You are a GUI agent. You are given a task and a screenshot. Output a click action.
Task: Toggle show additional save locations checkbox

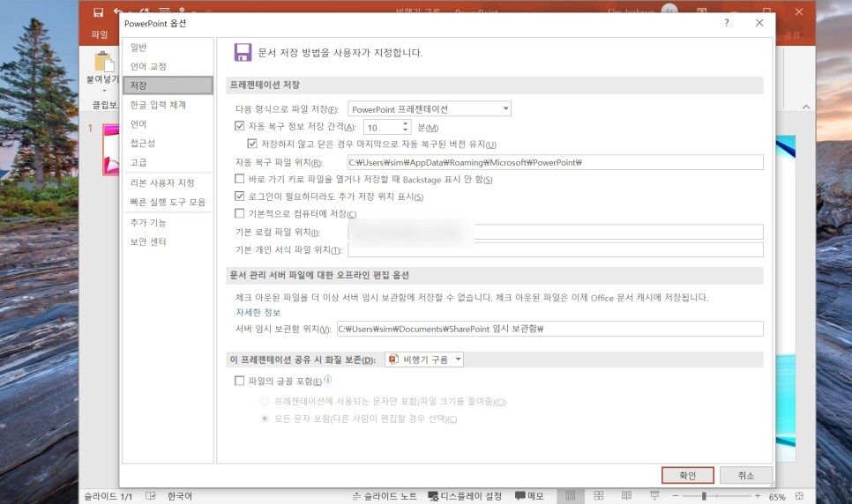click(x=239, y=196)
